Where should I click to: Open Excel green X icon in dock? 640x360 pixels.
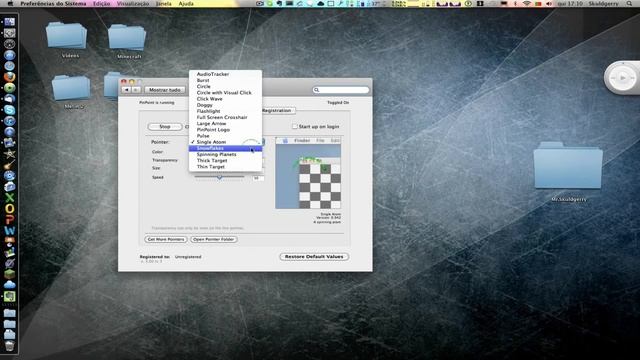click(x=9, y=198)
